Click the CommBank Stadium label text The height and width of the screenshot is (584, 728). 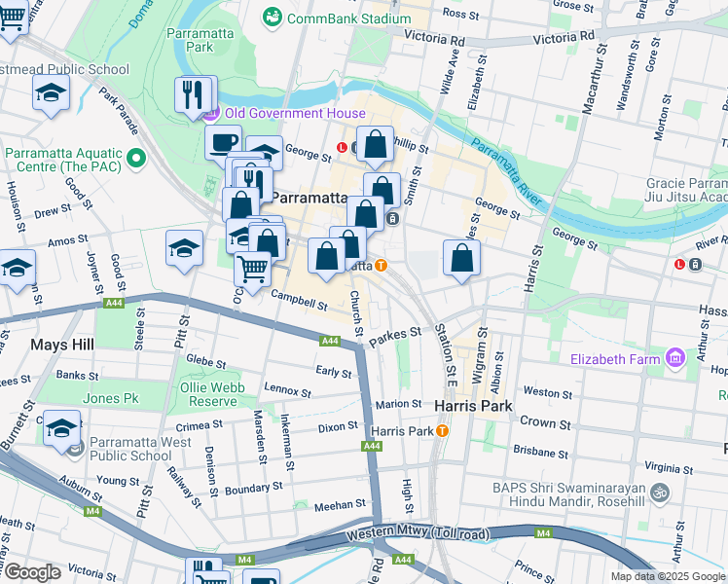click(348, 19)
